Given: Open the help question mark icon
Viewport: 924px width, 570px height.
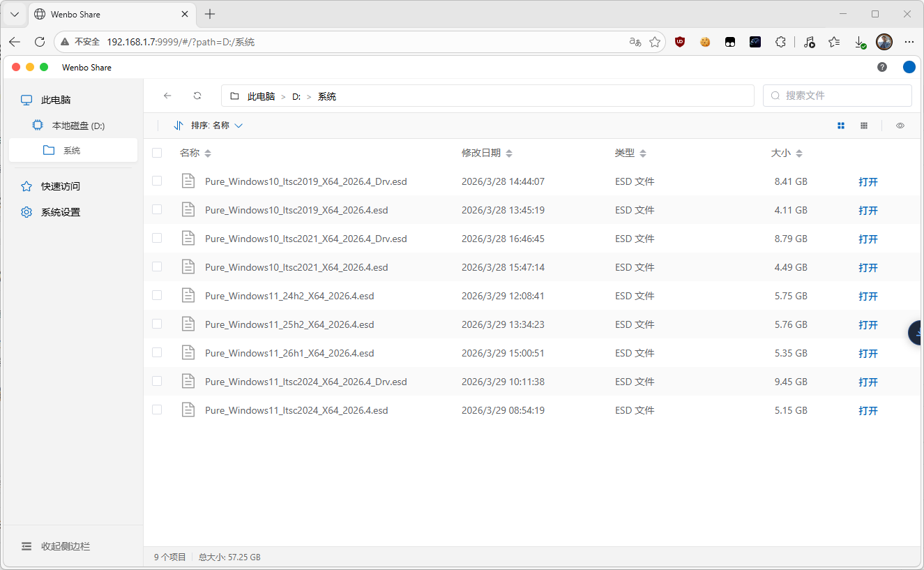Looking at the screenshot, I should pos(882,67).
